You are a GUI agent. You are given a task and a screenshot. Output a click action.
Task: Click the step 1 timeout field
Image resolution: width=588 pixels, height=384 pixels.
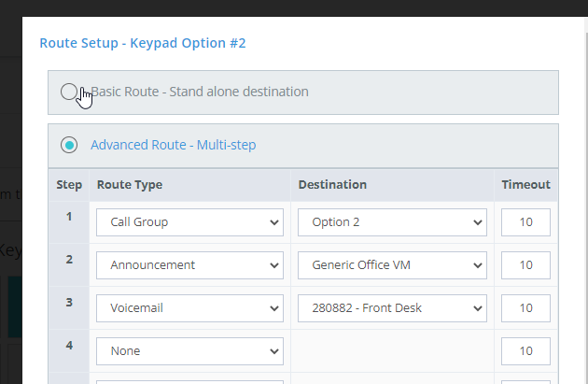pos(525,222)
